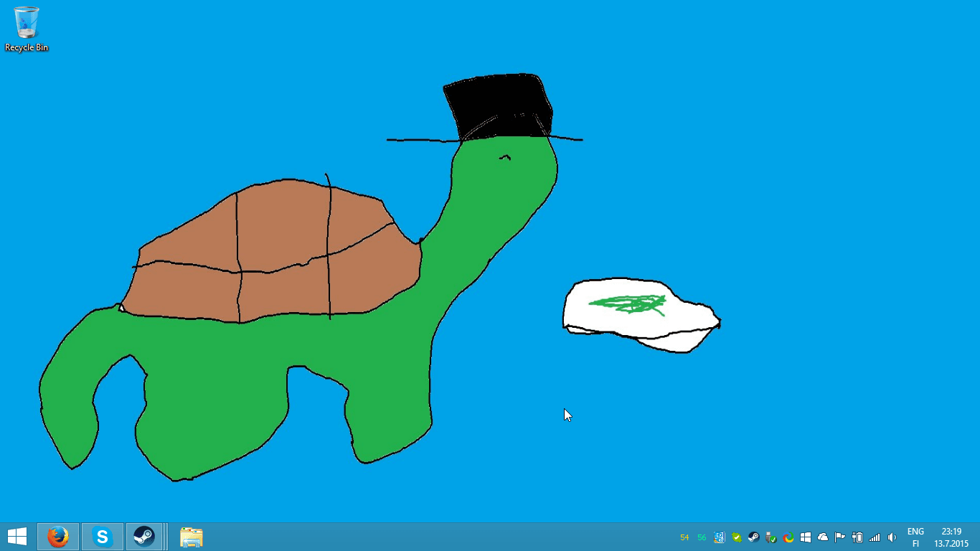Click the battery power tray icon
This screenshot has width=980, height=551.
857,537
